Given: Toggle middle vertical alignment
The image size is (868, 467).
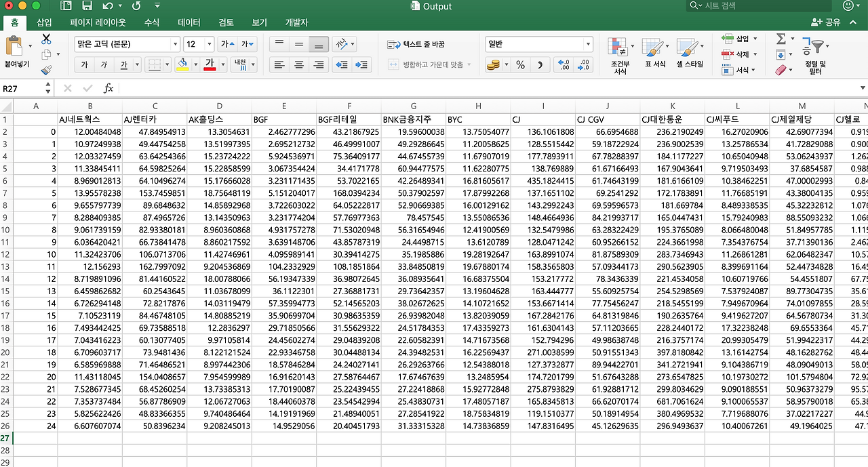Looking at the screenshot, I should coord(298,44).
